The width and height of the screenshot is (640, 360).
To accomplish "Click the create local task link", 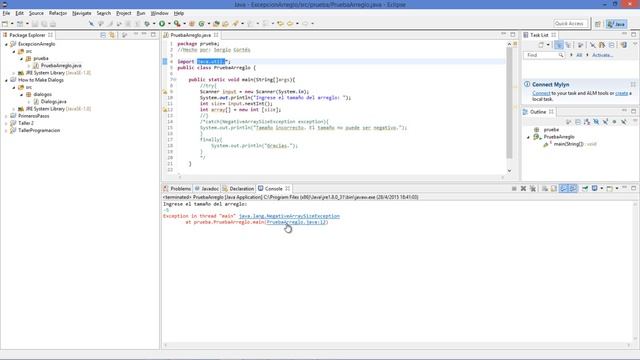I will point(621,93).
